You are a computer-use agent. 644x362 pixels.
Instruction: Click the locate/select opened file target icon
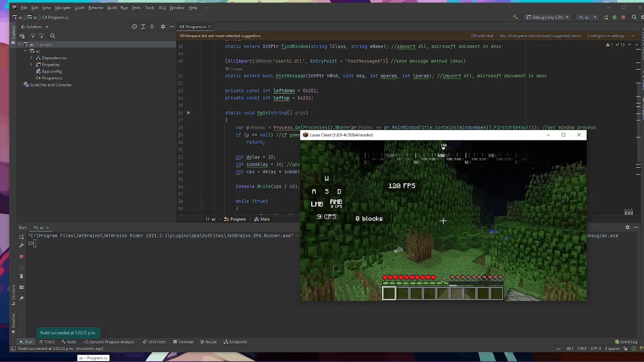pyautogui.click(x=134, y=27)
